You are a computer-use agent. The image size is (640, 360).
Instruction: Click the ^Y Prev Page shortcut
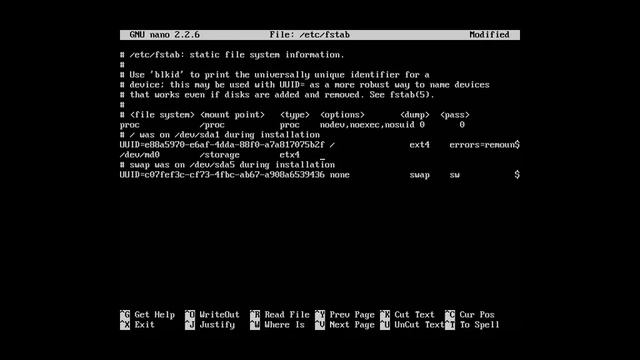(345, 315)
